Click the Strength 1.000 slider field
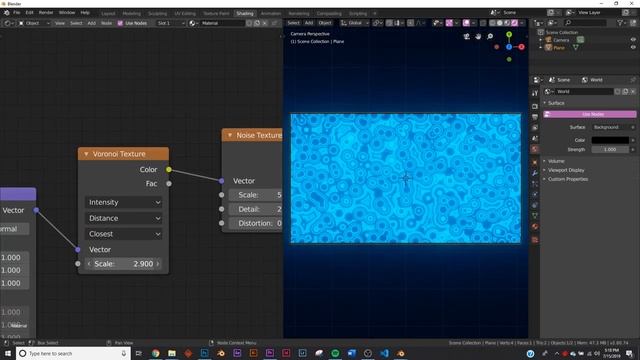This screenshot has width=640, height=360. (x=610, y=150)
